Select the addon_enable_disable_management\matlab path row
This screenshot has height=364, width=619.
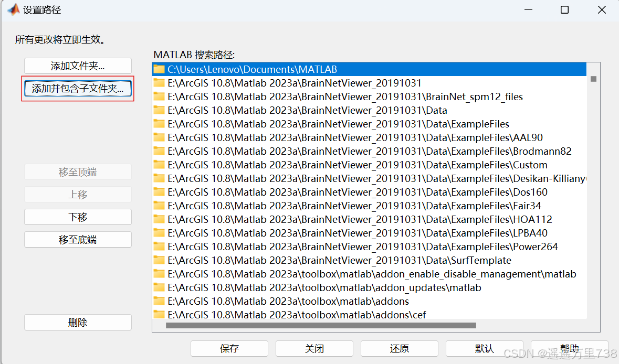[369, 274]
